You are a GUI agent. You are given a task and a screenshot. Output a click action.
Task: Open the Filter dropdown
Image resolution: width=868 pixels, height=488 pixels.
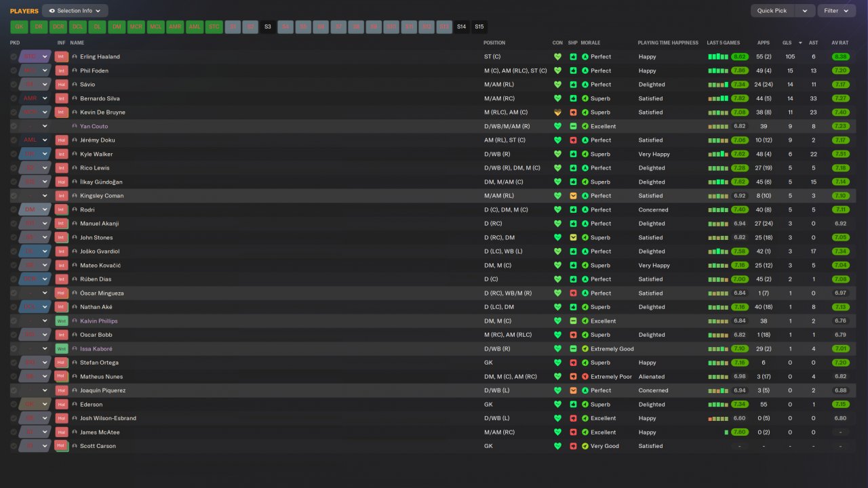click(x=837, y=11)
